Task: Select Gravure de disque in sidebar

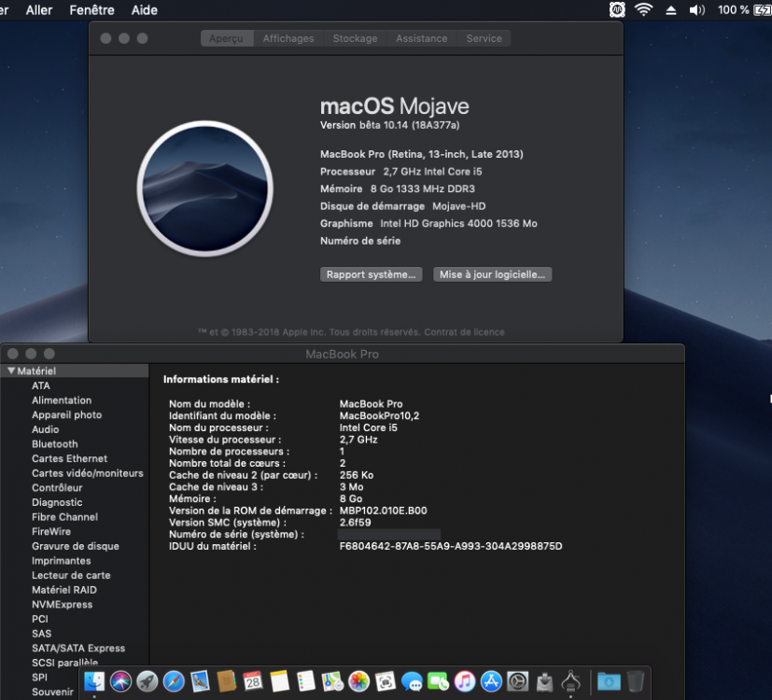Action: pyautogui.click(x=76, y=546)
